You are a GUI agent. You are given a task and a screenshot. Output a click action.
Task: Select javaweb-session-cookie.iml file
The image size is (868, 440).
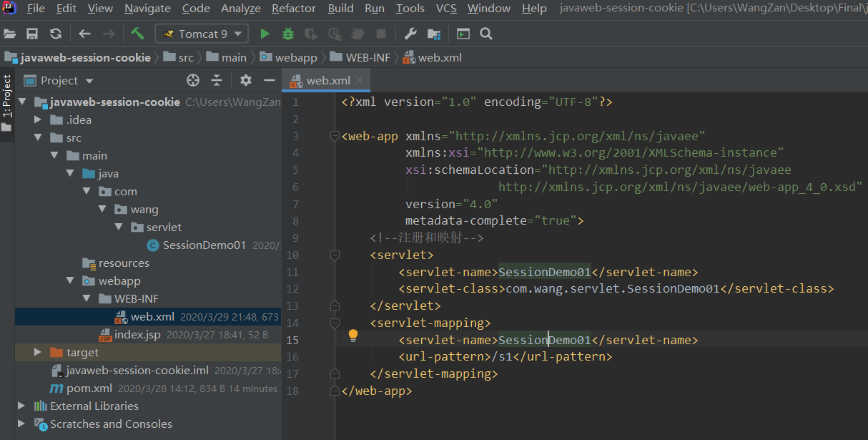[x=137, y=371]
